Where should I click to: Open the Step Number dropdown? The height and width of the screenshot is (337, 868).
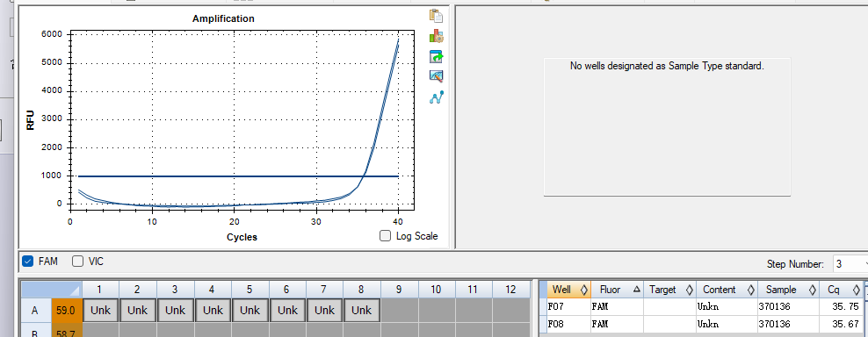click(850, 264)
